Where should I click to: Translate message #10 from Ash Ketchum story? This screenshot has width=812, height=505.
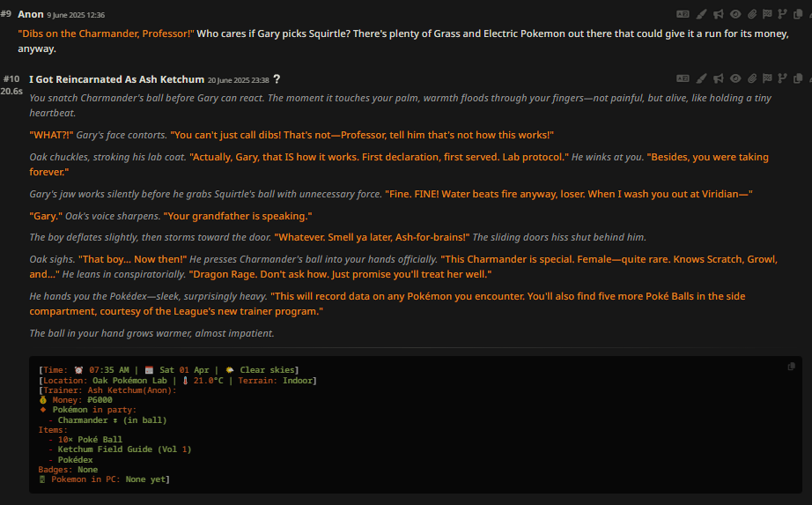click(x=683, y=78)
